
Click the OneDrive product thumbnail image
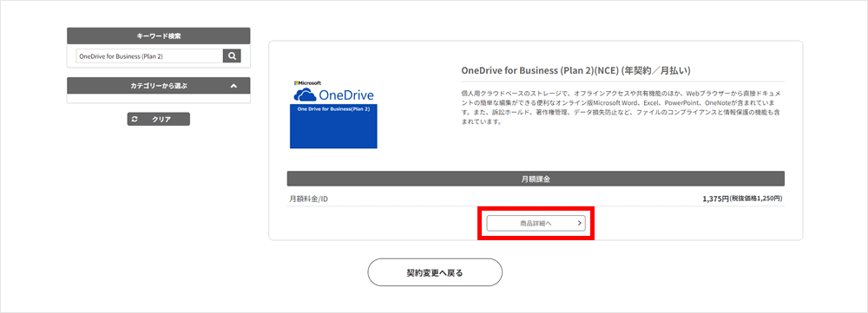(x=333, y=114)
